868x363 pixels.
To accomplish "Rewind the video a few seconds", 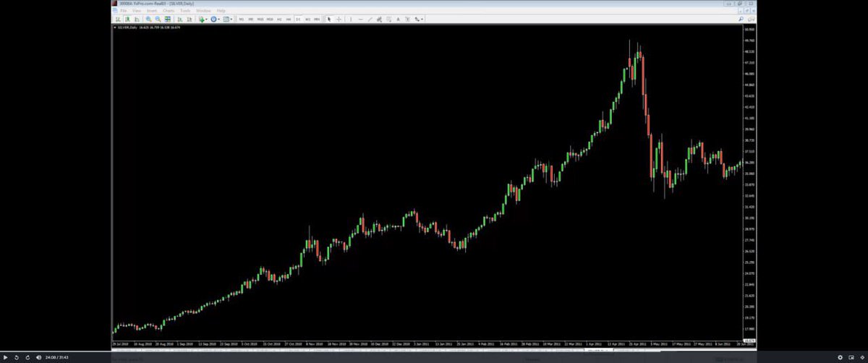I will pos(17,357).
